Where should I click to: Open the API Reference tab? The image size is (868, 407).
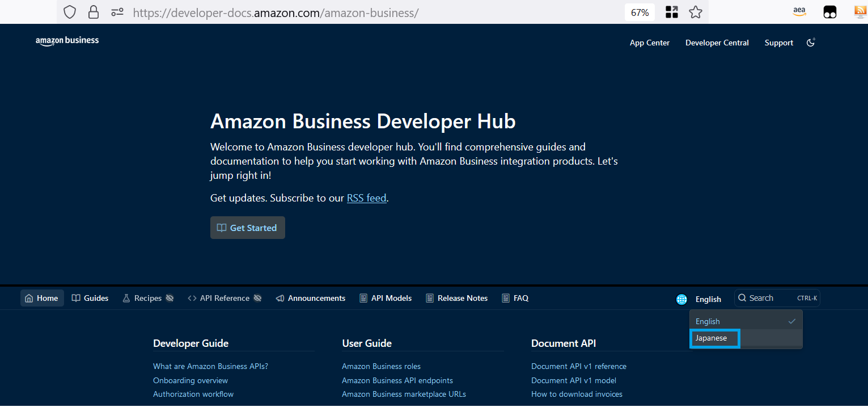(x=225, y=298)
